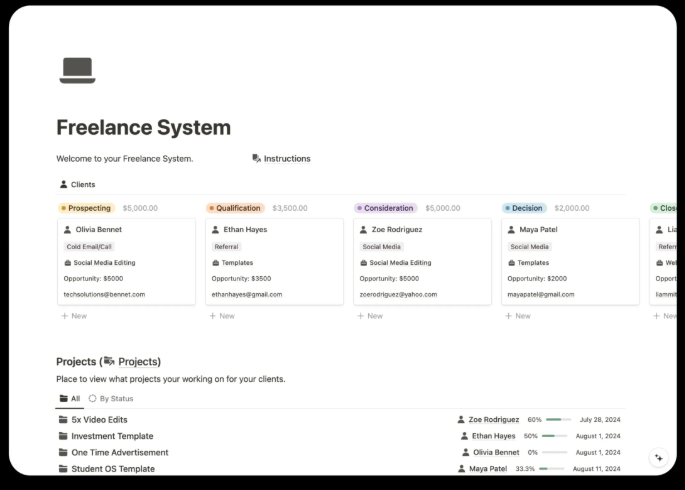
Task: Click folder icon beside 5x Video Edits
Action: [63, 419]
